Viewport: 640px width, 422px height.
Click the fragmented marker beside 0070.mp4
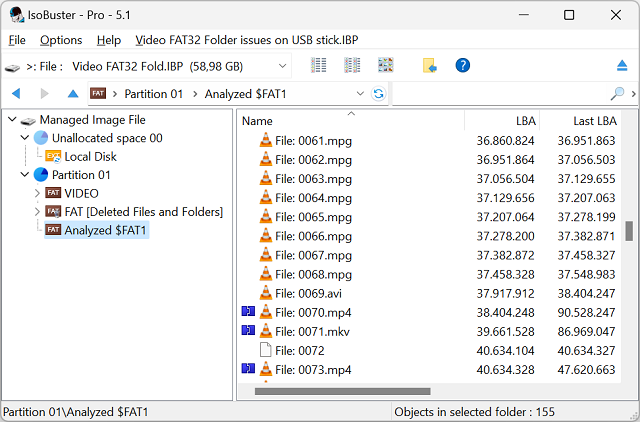(248, 312)
